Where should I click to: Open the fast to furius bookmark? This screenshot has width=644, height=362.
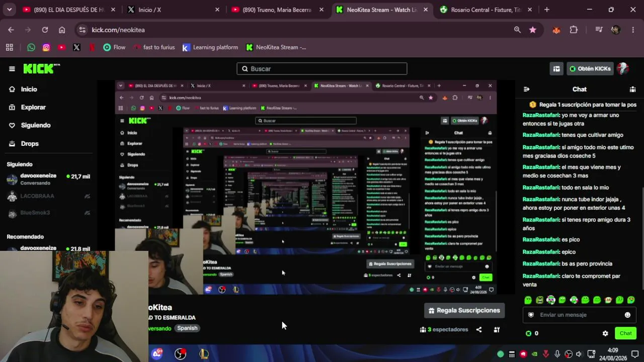154,47
